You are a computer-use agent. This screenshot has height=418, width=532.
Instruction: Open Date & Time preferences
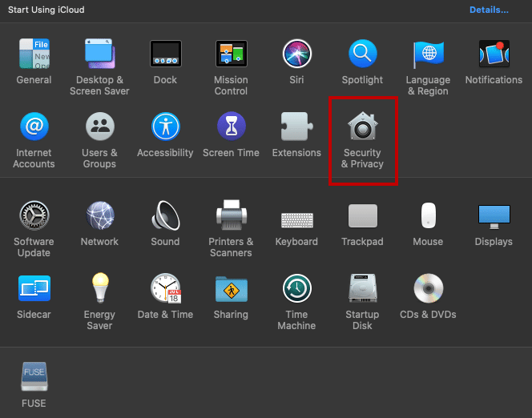coord(165,288)
